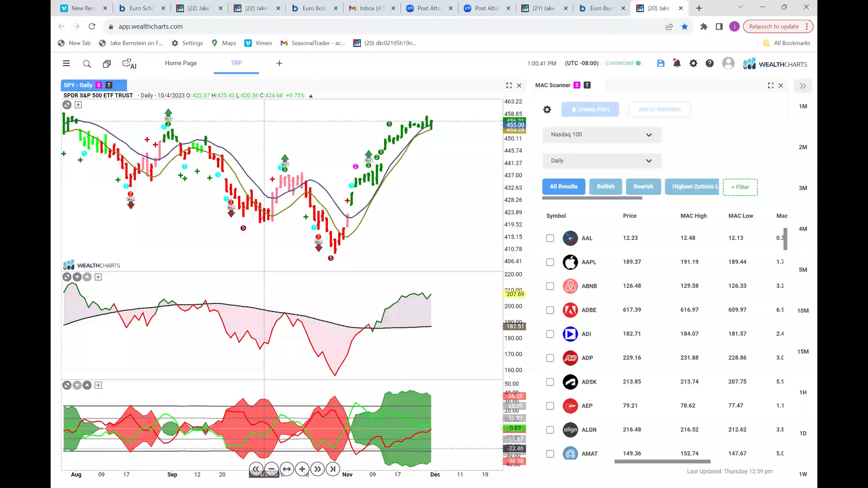
Task: Open the duplicate windows layout icon
Action: point(107,64)
